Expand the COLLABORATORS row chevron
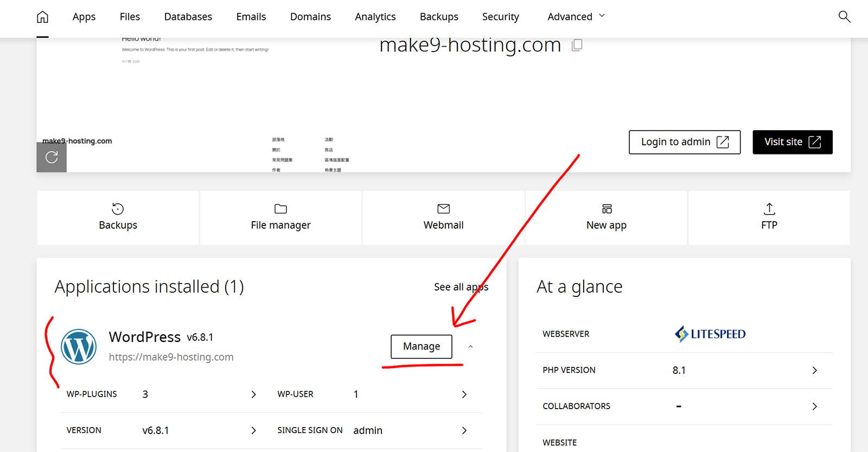The image size is (868, 452). tap(814, 406)
